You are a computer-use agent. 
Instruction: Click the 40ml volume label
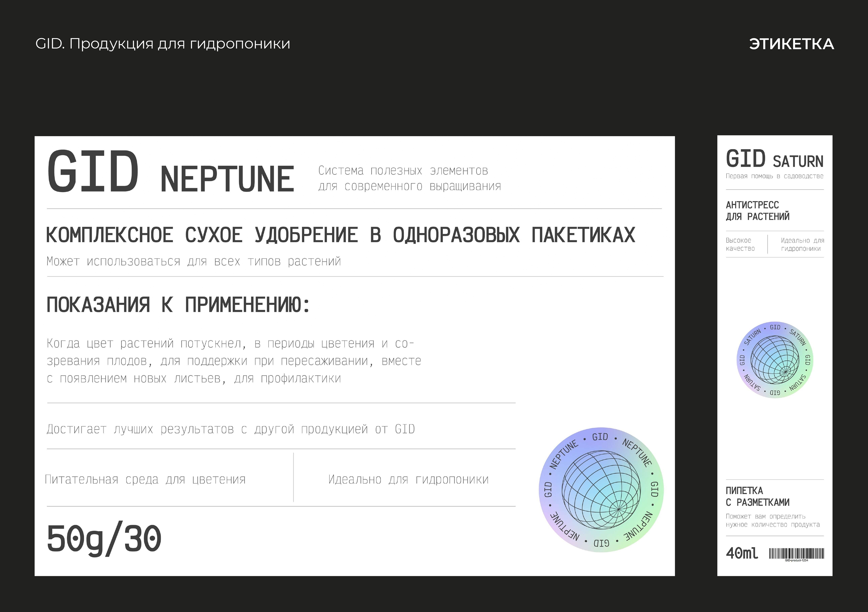742,553
